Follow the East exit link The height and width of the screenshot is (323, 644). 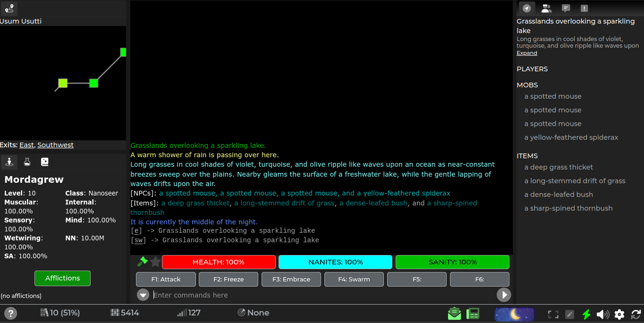pos(26,145)
